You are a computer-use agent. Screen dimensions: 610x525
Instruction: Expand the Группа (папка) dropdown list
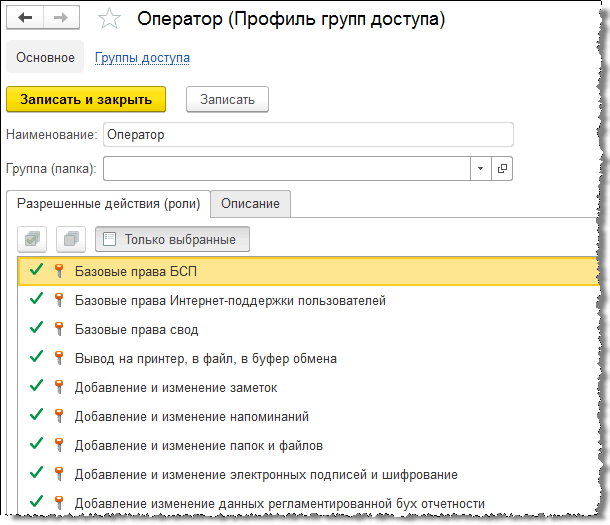(x=481, y=168)
